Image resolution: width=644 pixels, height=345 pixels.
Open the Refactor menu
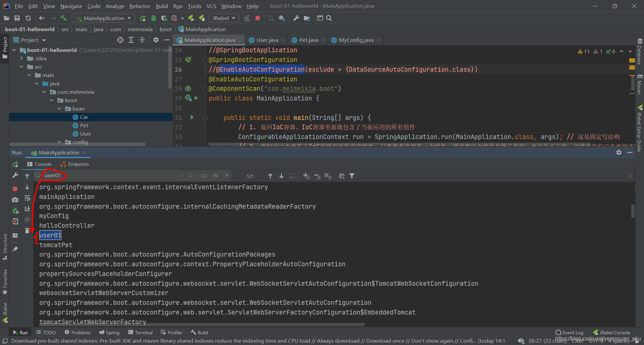pyautogui.click(x=140, y=6)
